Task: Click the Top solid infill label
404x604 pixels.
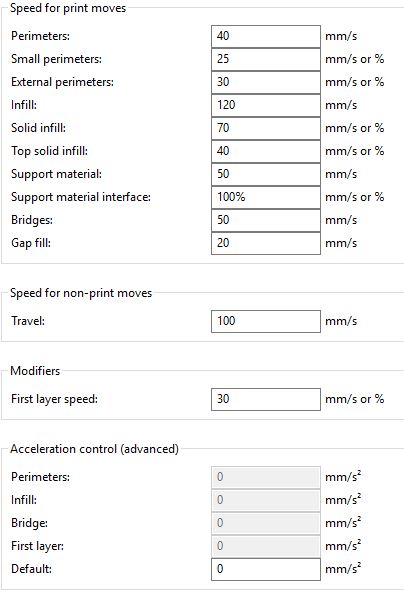Action: tap(49, 151)
